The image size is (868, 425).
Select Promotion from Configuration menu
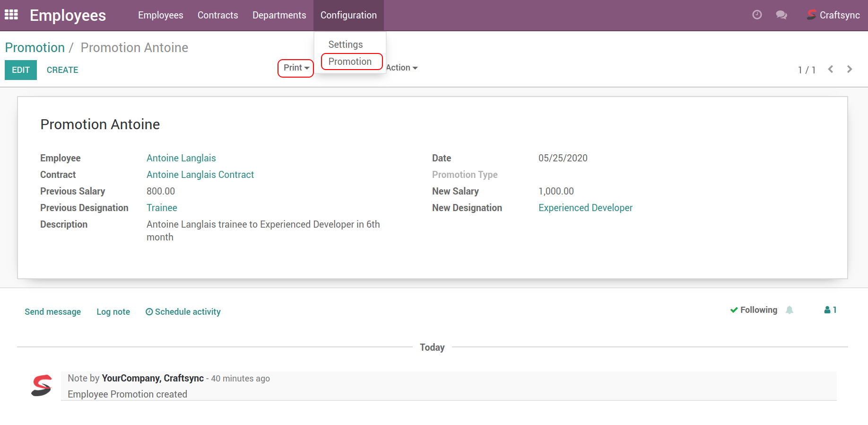click(x=350, y=62)
